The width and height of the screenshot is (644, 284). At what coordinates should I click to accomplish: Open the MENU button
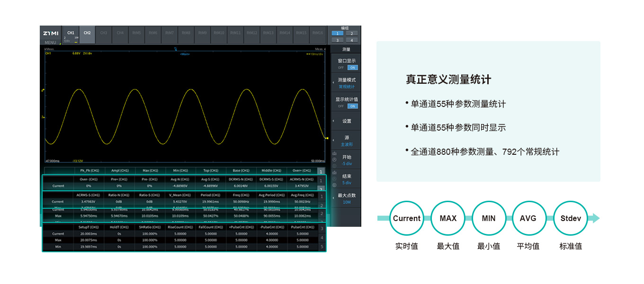[x=50, y=43]
